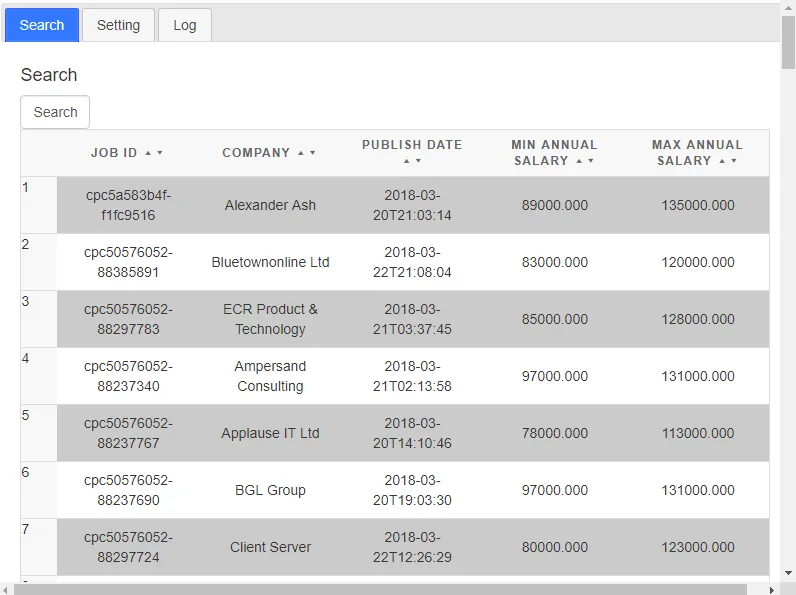Click max salary 128000.000
This screenshot has width=796, height=595.
tap(698, 319)
